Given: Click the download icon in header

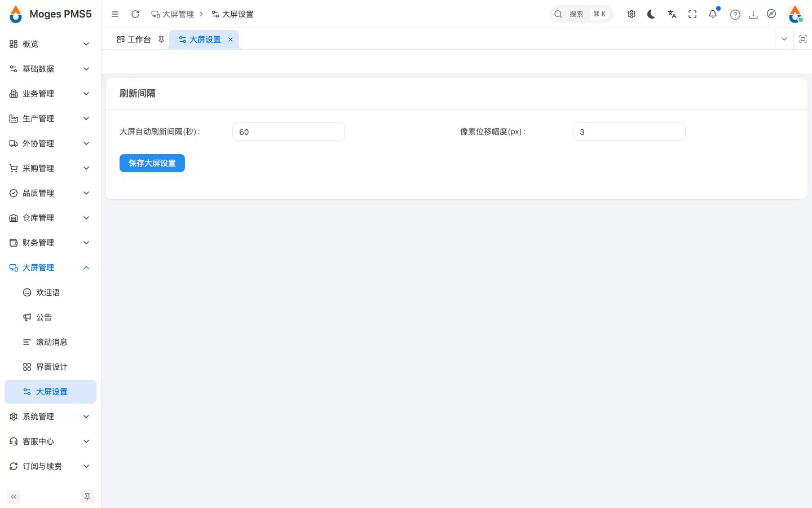Looking at the screenshot, I should 753,15.
